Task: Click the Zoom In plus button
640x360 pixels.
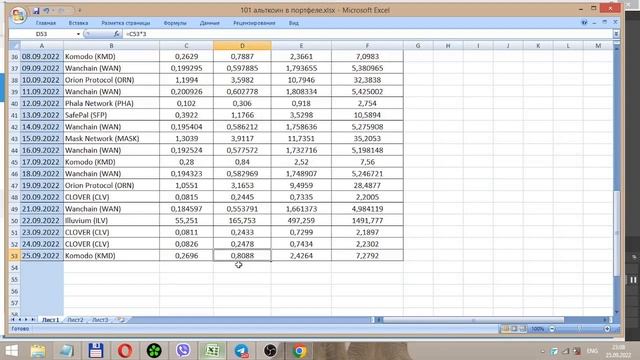Action: 607,329
